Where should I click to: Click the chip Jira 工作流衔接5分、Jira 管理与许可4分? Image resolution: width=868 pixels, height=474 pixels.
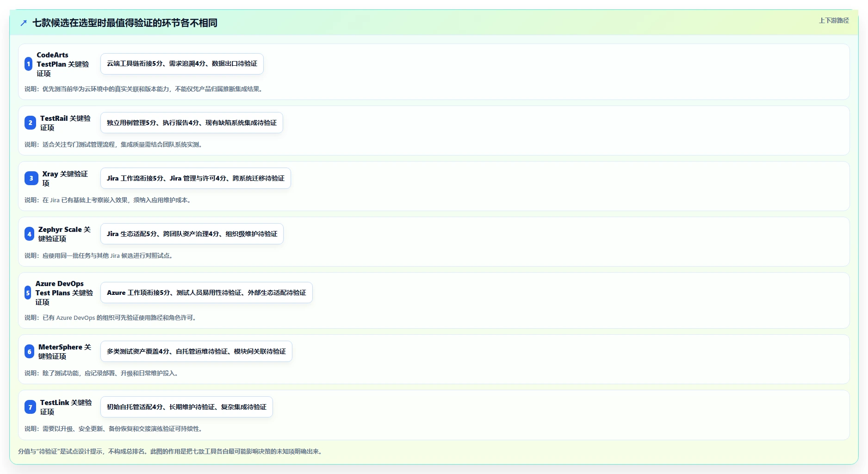196,178
